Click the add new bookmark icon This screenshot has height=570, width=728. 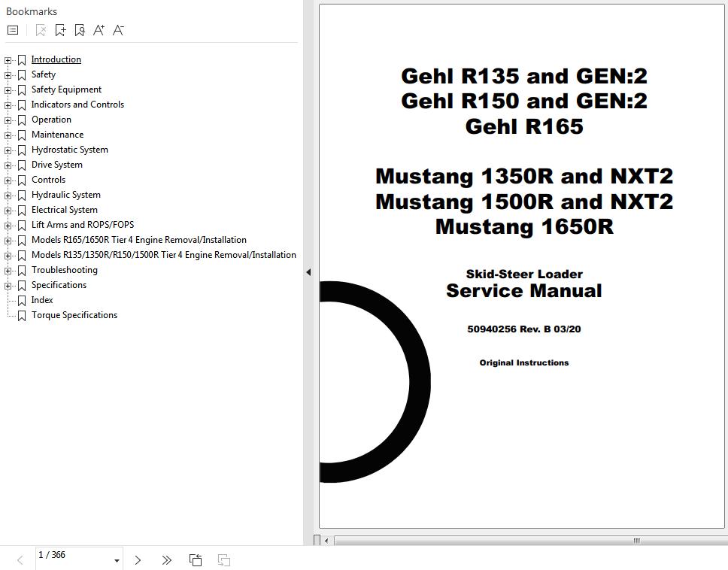[x=60, y=30]
